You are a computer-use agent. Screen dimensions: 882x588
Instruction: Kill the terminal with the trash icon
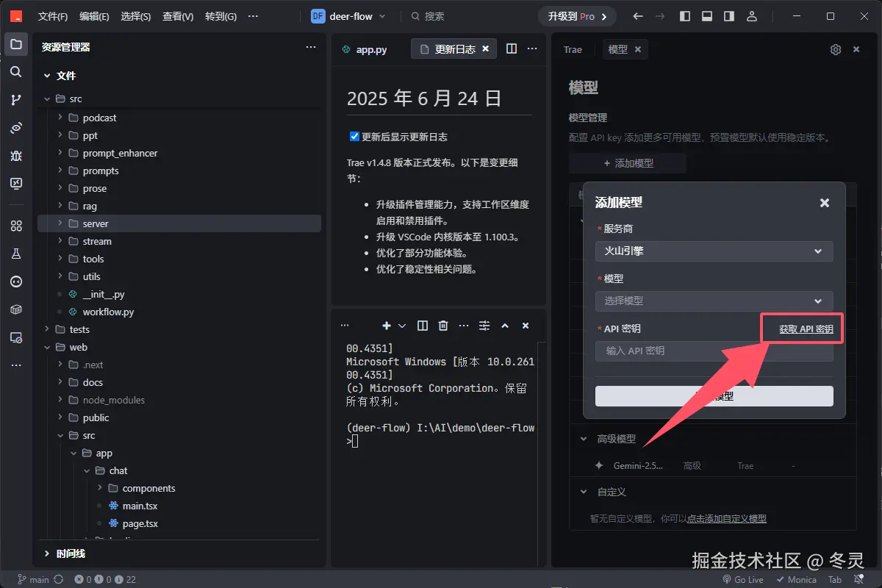442,325
